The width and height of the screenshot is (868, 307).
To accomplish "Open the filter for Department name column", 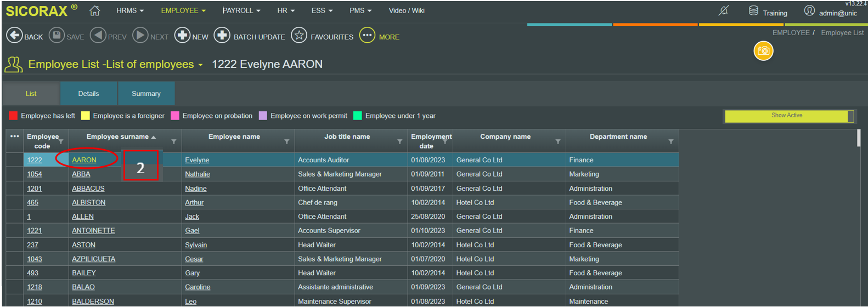I will (x=670, y=142).
